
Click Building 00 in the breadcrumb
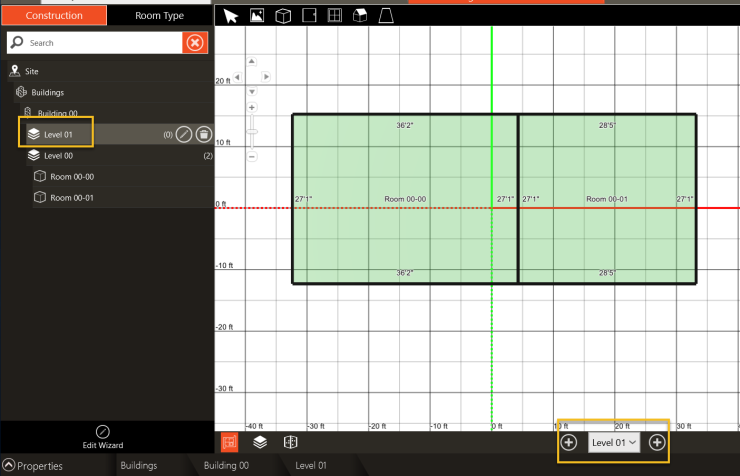point(225,466)
